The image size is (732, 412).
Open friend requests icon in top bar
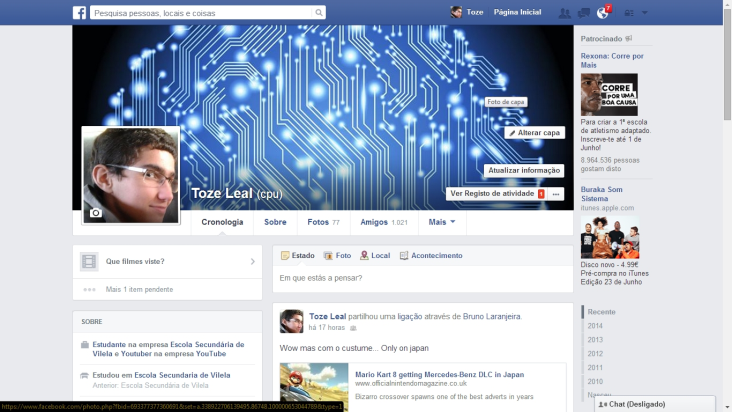(564, 13)
